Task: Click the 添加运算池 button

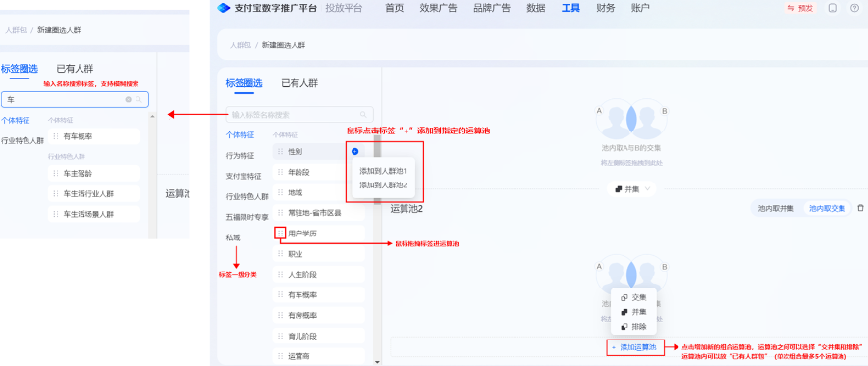Action: coord(634,347)
